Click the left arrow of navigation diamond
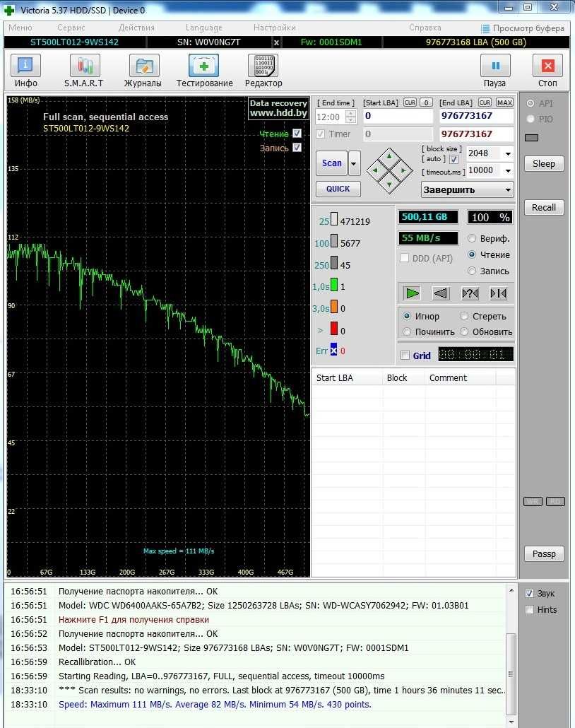575x728 pixels. (x=375, y=170)
